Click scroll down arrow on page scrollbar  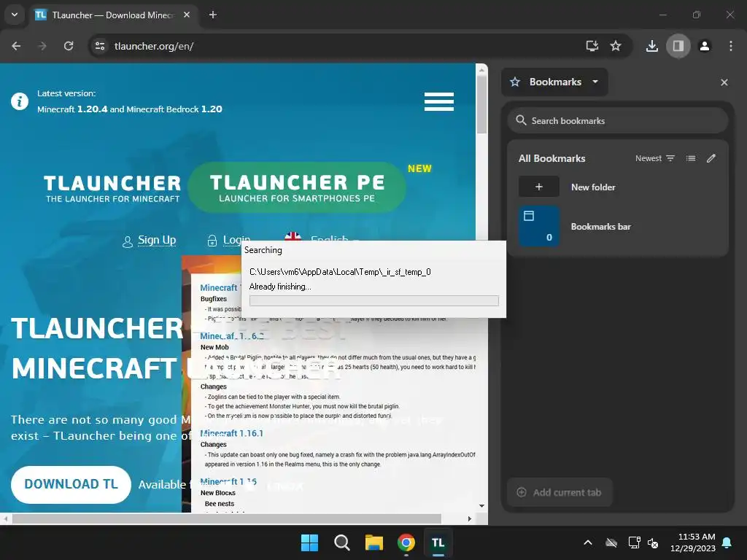click(481, 506)
